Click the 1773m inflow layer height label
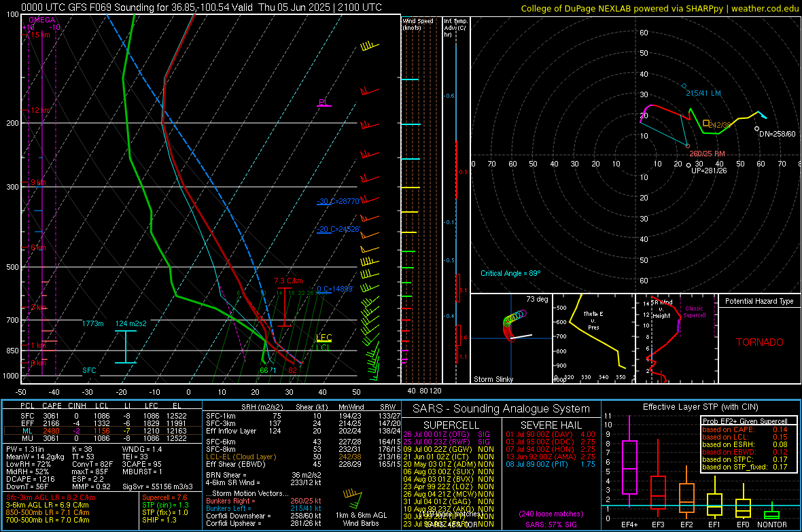The width and height of the screenshot is (802, 532). point(92,323)
